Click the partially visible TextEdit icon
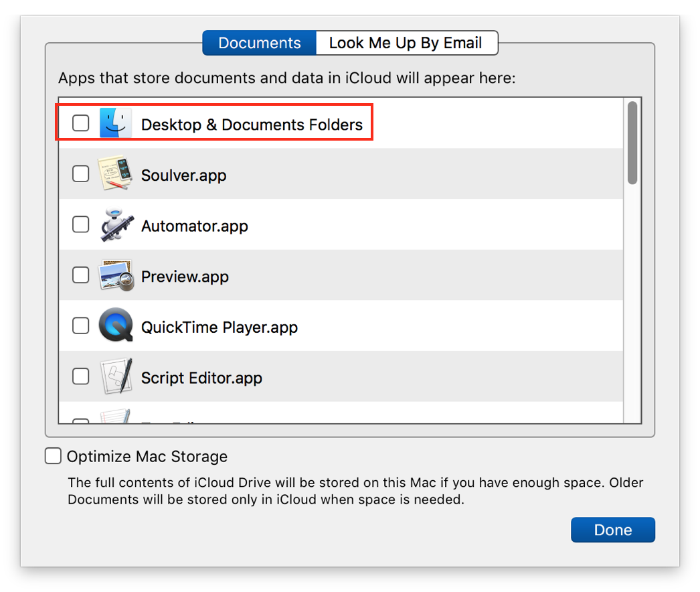Screen dimensions: 700x592 coord(115,418)
